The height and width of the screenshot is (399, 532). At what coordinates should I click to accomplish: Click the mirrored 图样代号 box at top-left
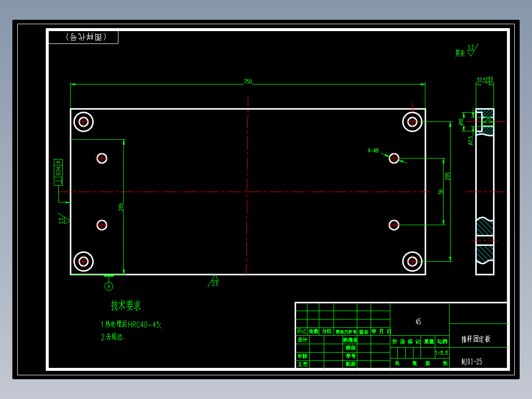tap(83, 37)
